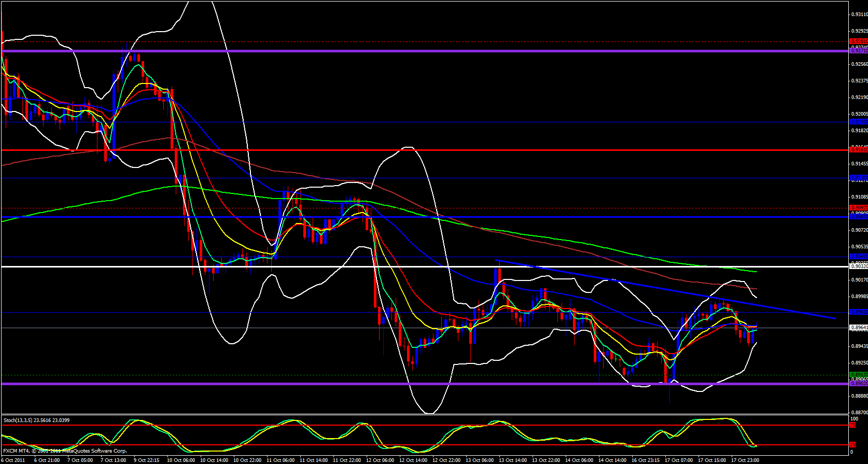Viewport: 868px width, 464px height.
Task: Click the green 0.89120 price label
Action: [859, 374]
